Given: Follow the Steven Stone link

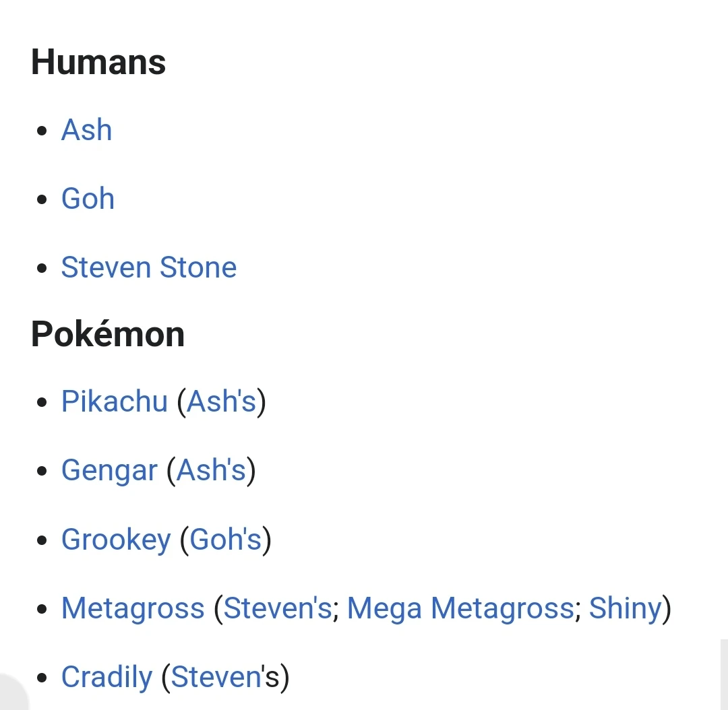Looking at the screenshot, I should click(x=149, y=267).
